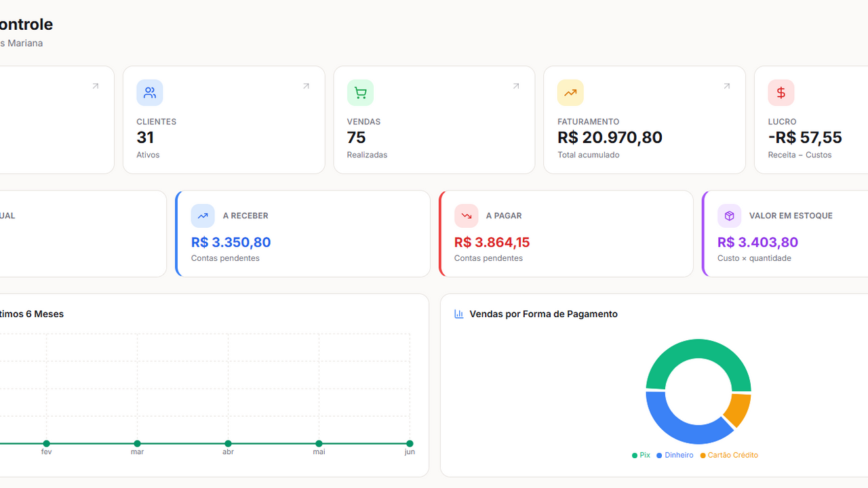Screen dimensions: 868x488
Task: Click the Clientes people icon
Action: [x=150, y=93]
